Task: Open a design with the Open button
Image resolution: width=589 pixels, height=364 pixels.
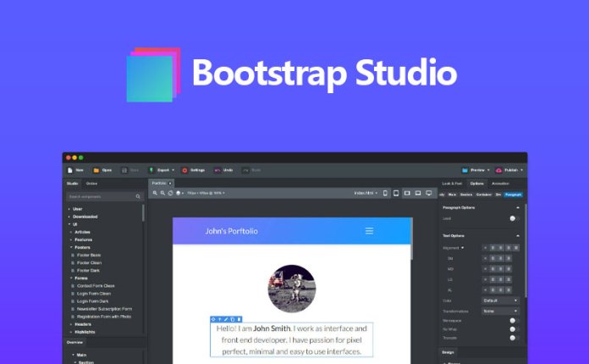Action: coord(102,170)
